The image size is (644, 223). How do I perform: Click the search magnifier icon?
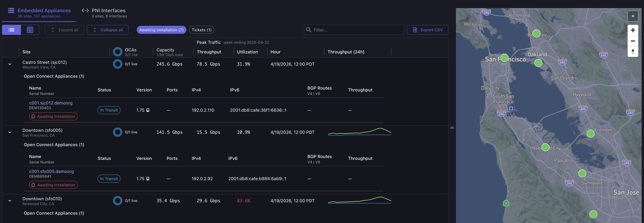click(309, 30)
